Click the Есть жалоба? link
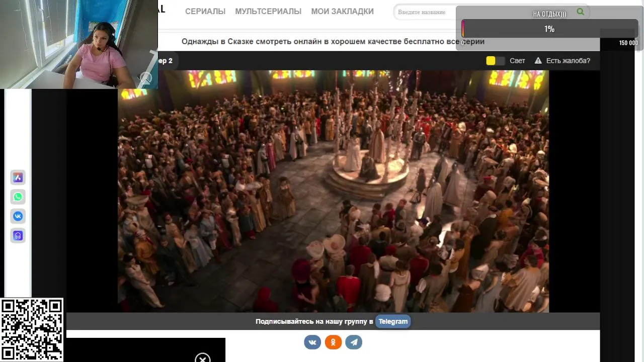Viewport: 644px width, 362px height. tap(568, 61)
